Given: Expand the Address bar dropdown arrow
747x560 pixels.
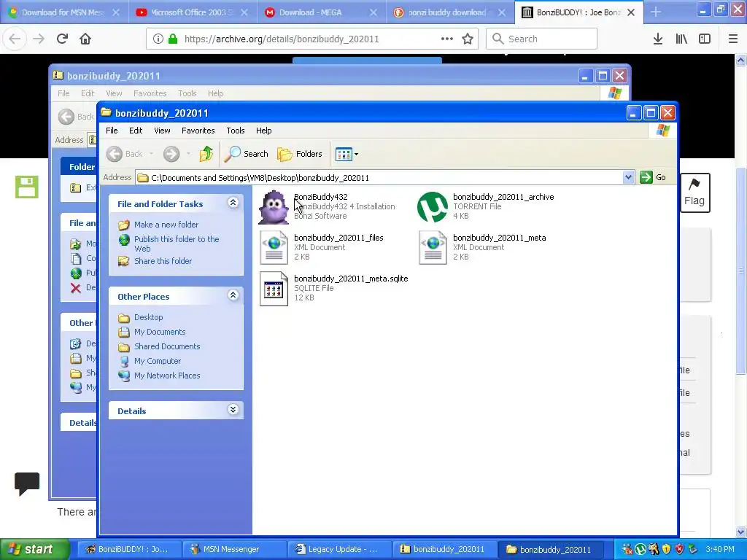Looking at the screenshot, I should click(x=628, y=178).
